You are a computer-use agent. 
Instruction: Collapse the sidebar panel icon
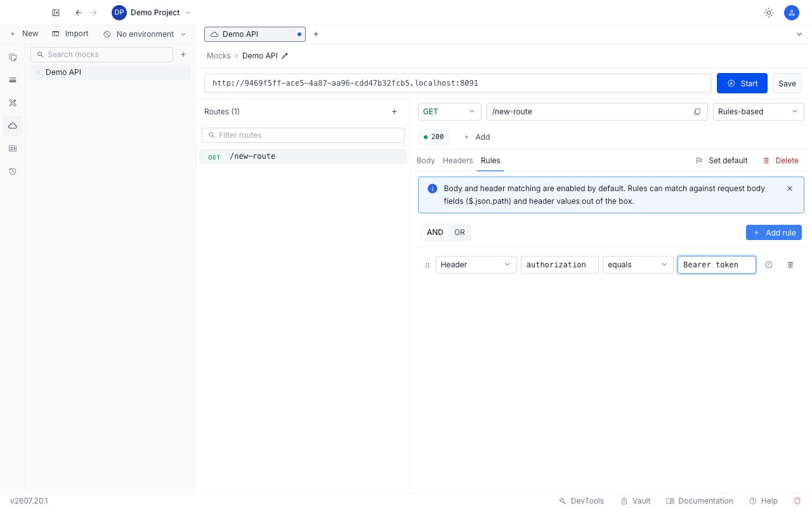56,13
